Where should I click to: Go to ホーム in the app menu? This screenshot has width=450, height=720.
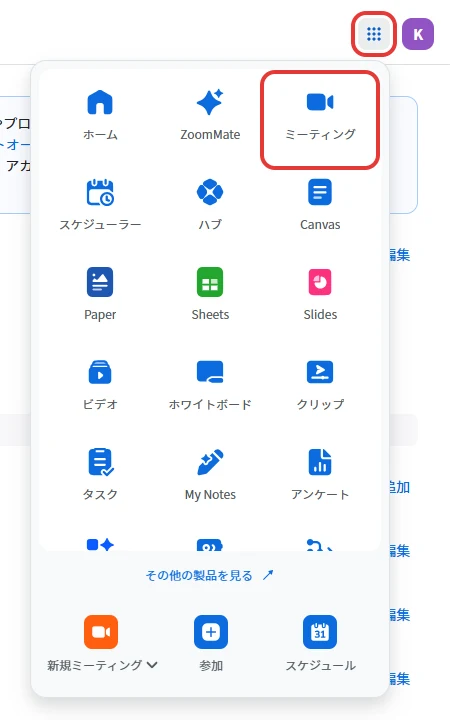point(100,115)
